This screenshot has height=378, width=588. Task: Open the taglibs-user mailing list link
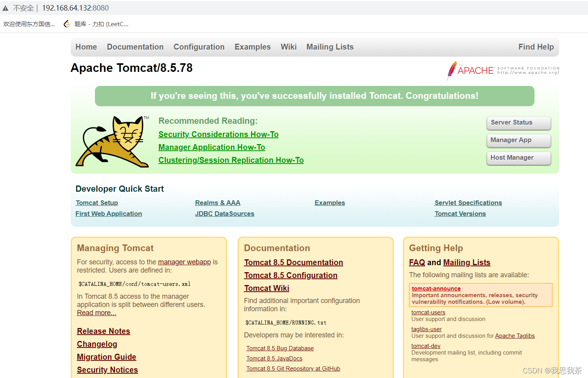pos(426,329)
